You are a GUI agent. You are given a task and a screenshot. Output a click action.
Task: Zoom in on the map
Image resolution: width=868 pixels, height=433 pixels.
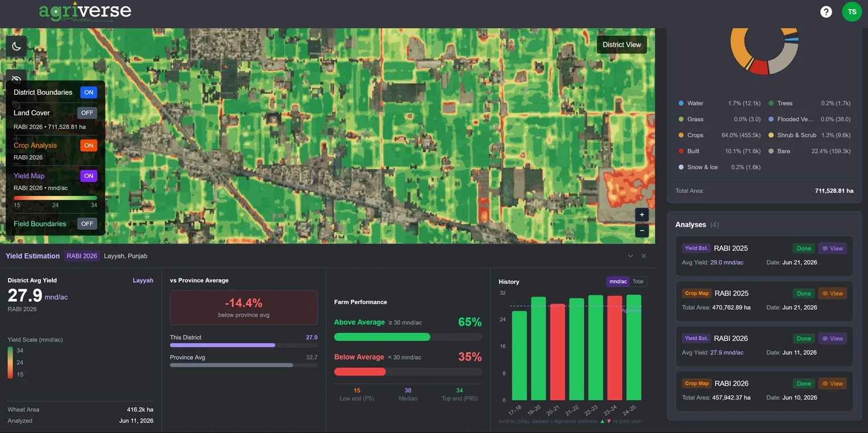pyautogui.click(x=642, y=215)
